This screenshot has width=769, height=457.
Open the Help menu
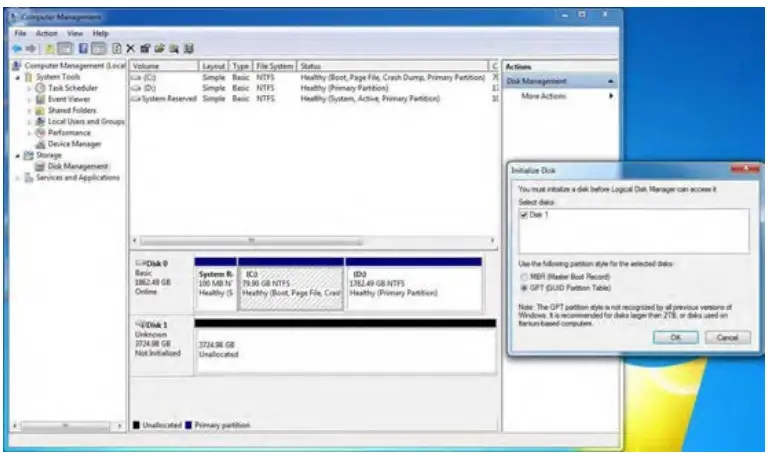coord(101,33)
